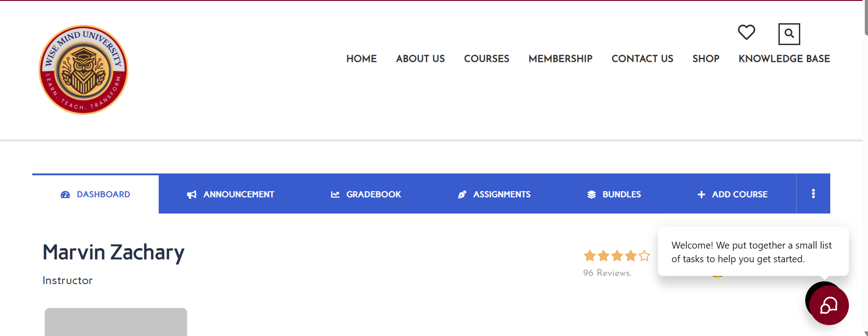This screenshot has width=868, height=336.
Task: Switch to the Announcement tab
Action: click(231, 194)
